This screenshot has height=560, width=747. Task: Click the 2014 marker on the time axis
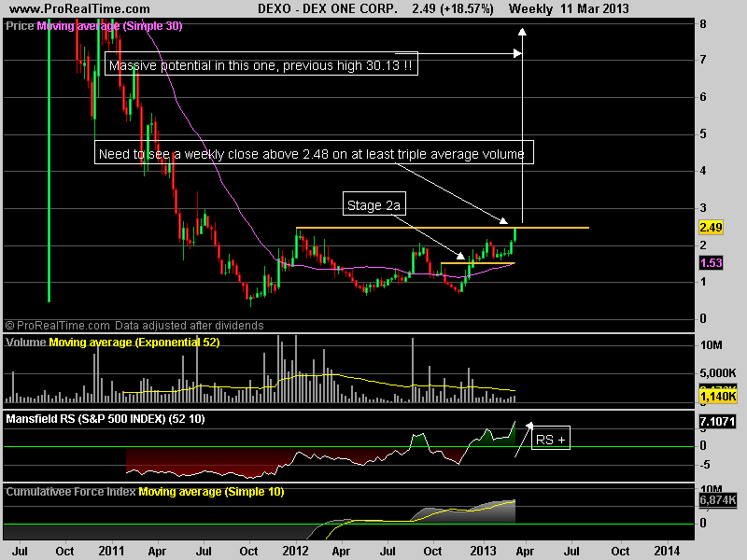667,551
